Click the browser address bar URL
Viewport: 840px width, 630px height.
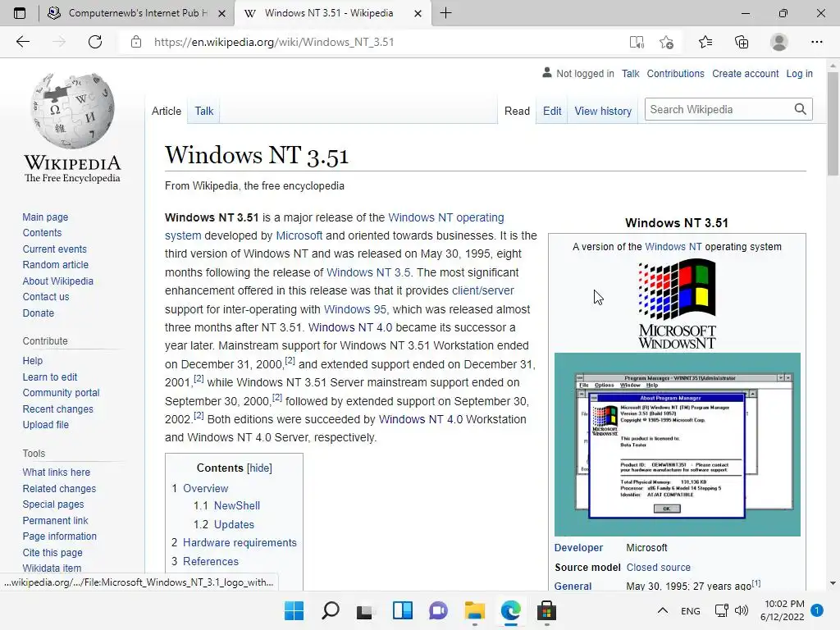pos(274,42)
